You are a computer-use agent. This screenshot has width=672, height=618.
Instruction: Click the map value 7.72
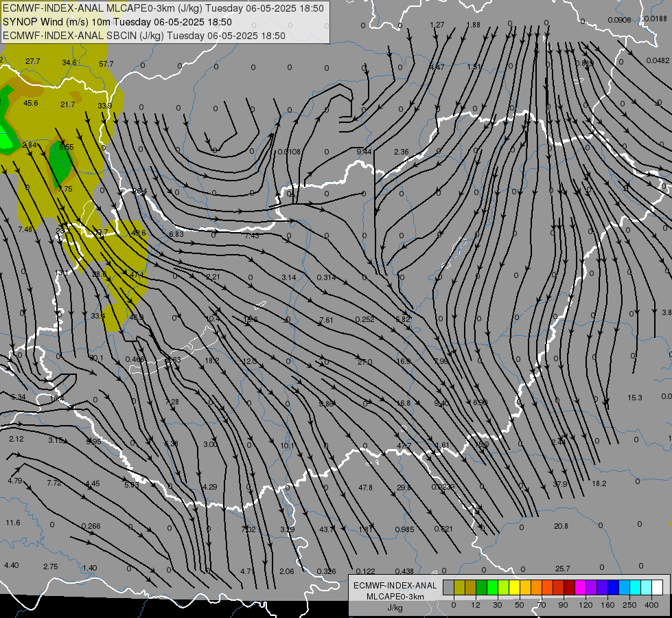coord(54,483)
